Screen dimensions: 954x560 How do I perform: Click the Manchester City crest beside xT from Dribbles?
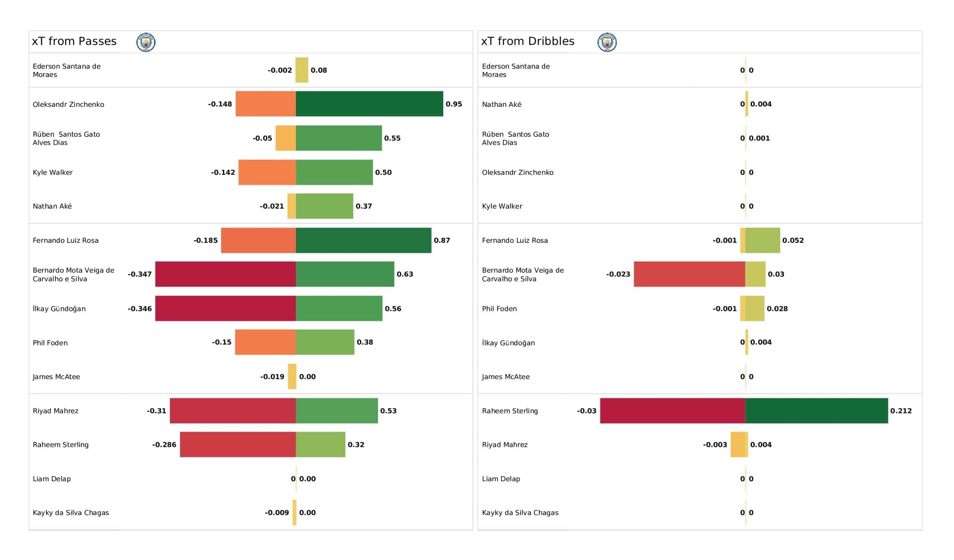[x=607, y=42]
